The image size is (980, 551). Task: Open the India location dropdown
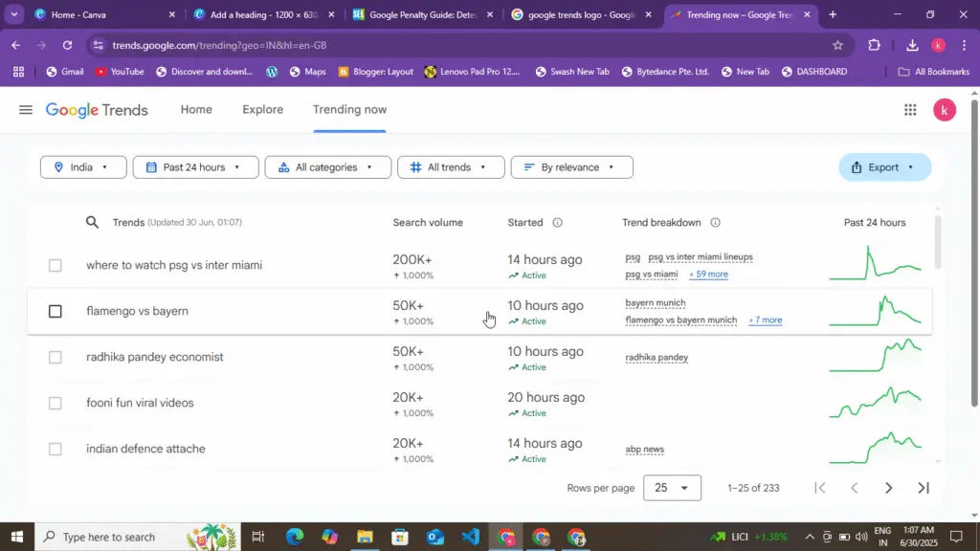click(83, 167)
